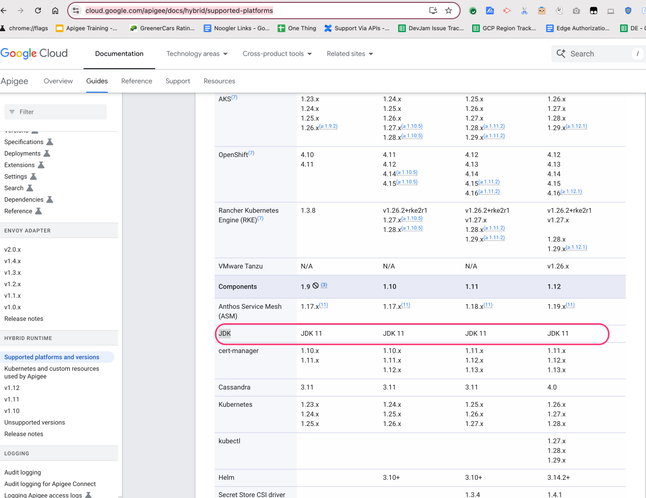Click the ≥1.9.2 note beside AKS 1.26.x

(x=328, y=126)
